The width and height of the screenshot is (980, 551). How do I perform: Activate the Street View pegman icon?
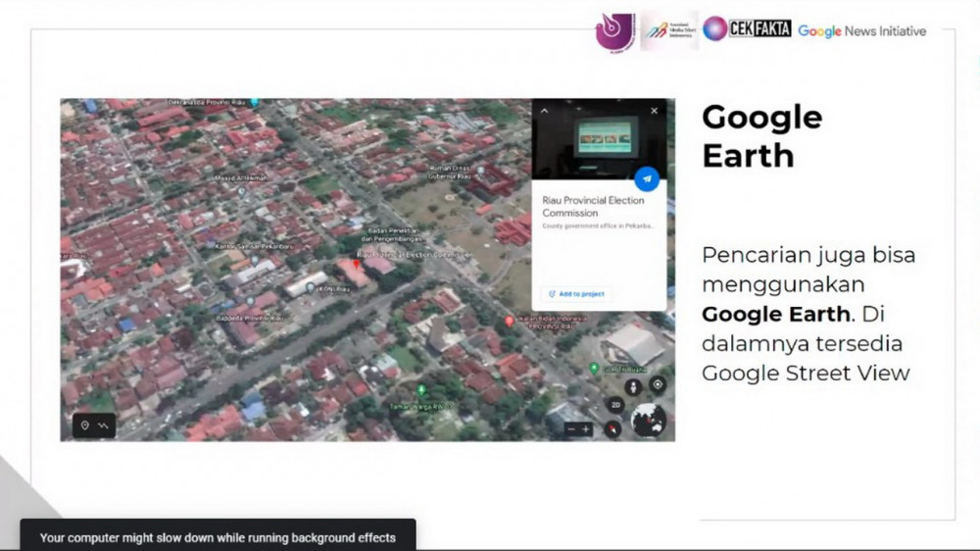click(x=633, y=386)
